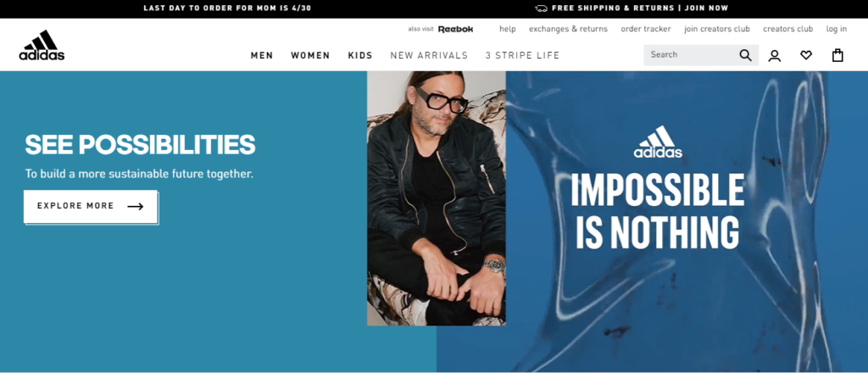Click the man in black jacket photo
The image size is (868, 373).
click(437, 198)
